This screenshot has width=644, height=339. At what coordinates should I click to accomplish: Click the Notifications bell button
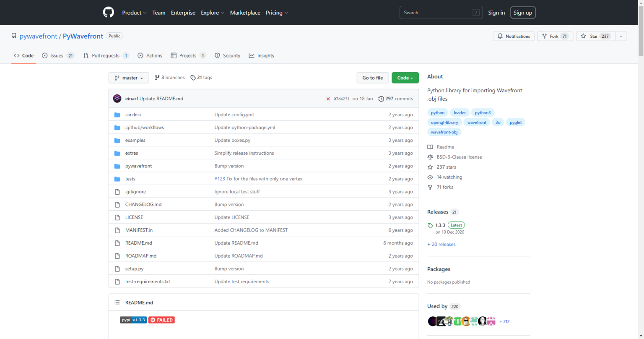point(514,37)
